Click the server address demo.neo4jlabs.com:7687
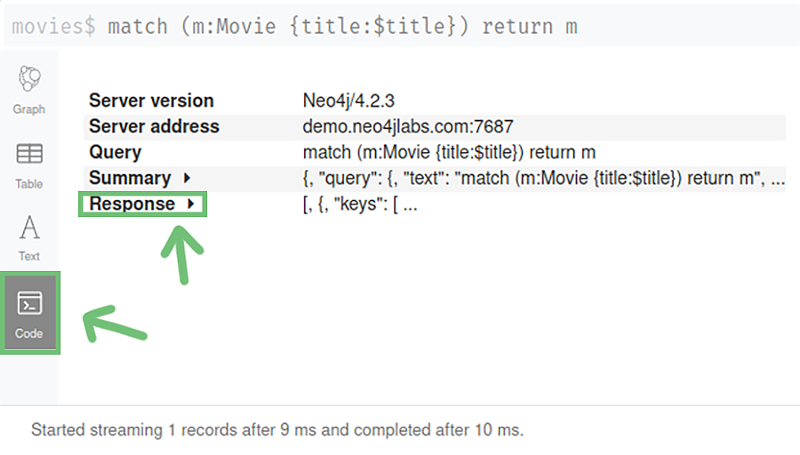The width and height of the screenshot is (800, 455). click(x=408, y=127)
